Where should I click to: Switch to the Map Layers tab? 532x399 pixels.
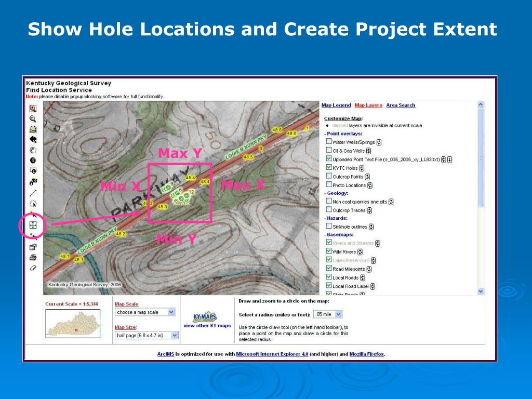368,105
